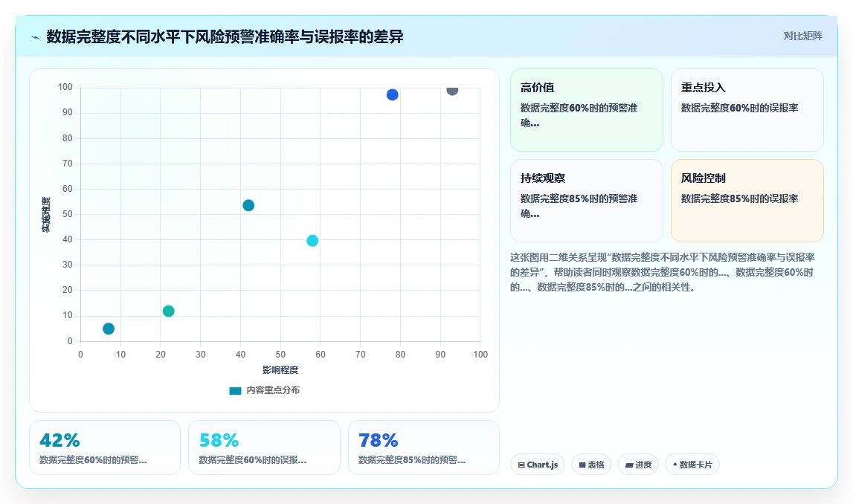Click the lightning icon beside the title
The width and height of the screenshot is (853, 504).
click(36, 37)
